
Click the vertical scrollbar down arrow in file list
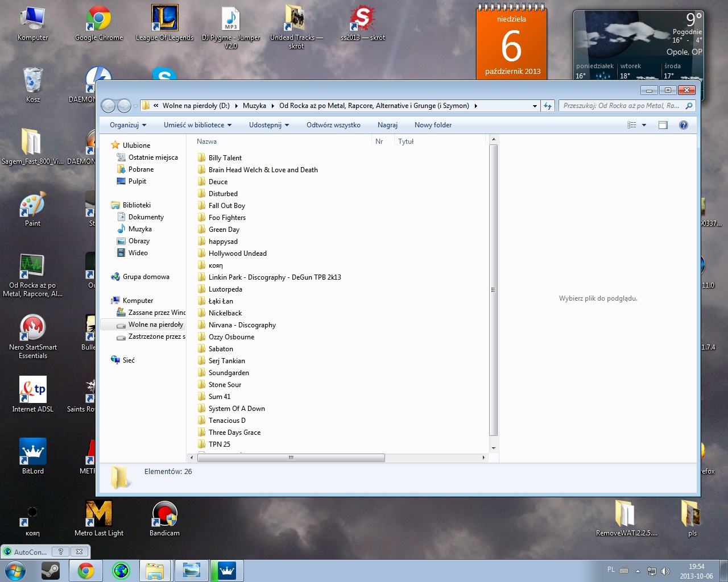tap(494, 448)
